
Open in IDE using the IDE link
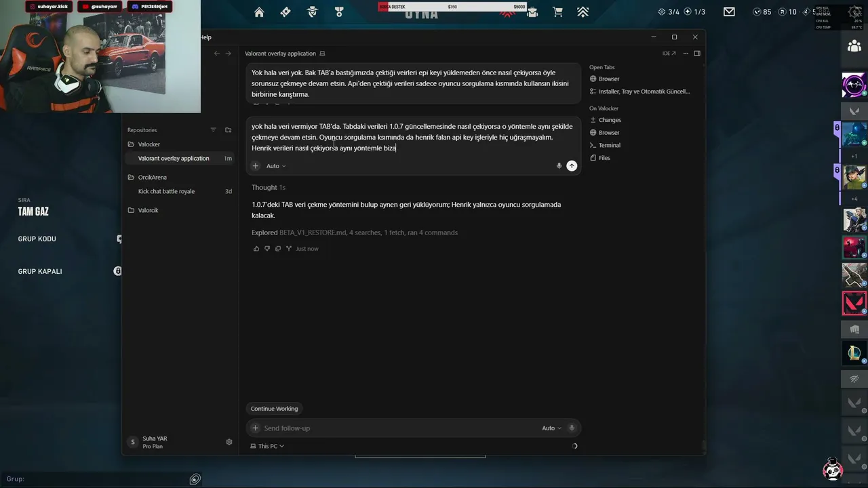tap(669, 54)
